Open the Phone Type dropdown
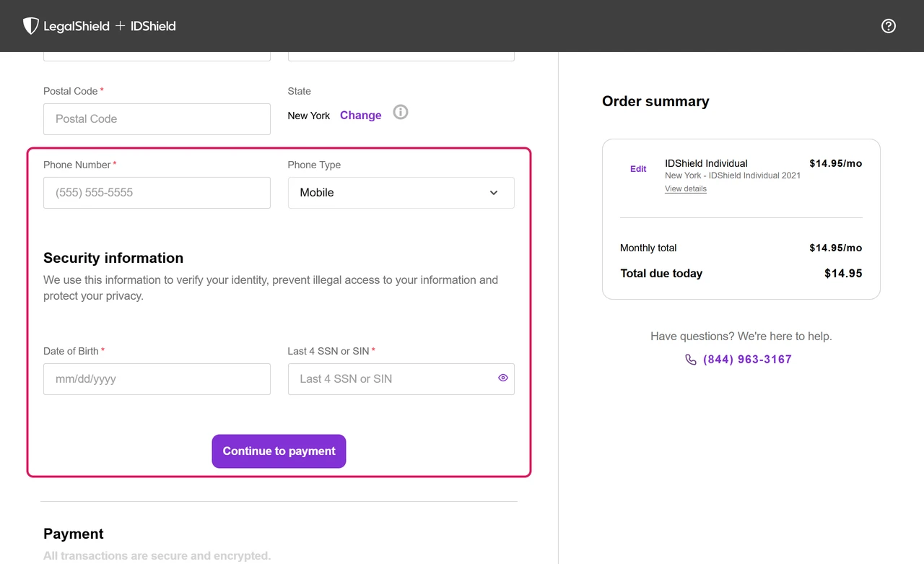Viewport: 924px width, 564px height. 401,193
